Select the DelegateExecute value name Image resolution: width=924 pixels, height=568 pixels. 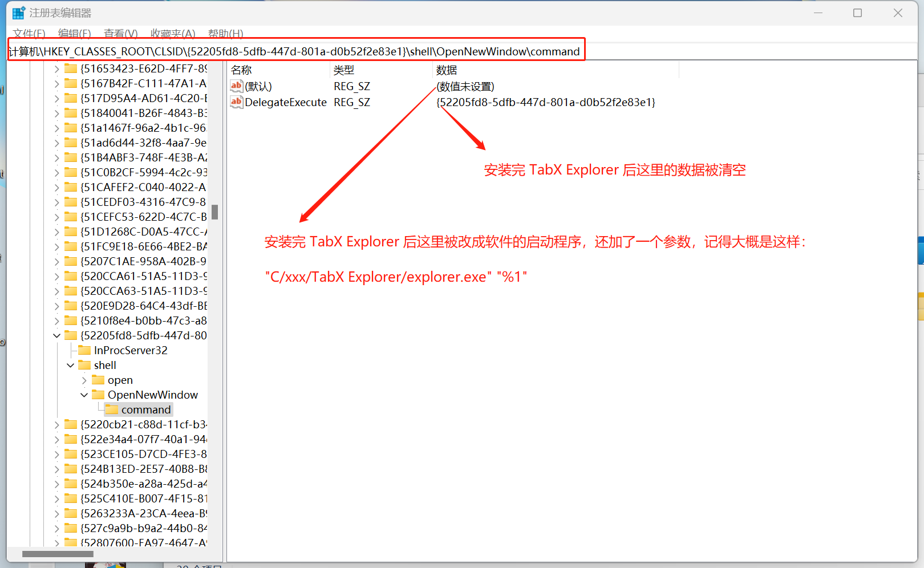click(286, 102)
